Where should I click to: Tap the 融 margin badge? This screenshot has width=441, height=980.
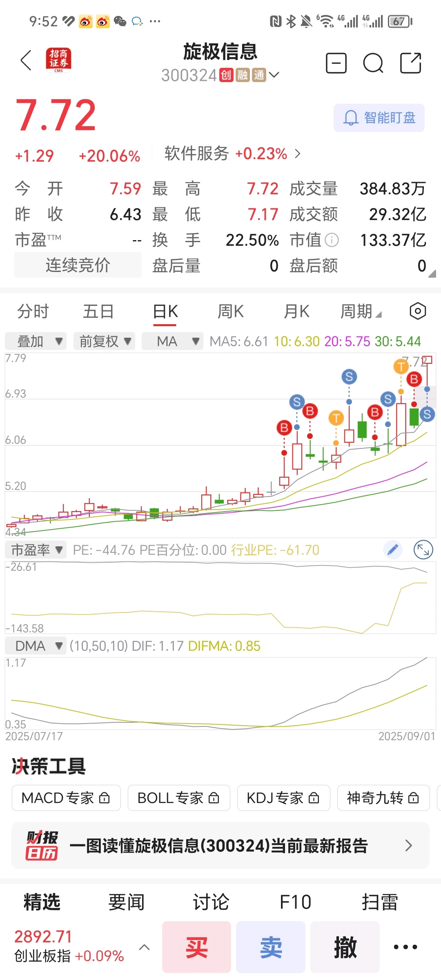tap(243, 75)
